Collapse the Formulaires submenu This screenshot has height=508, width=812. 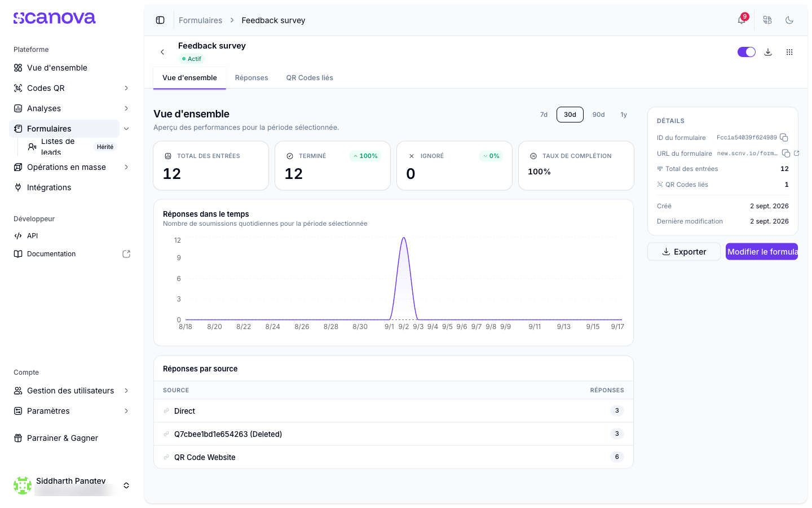click(126, 129)
